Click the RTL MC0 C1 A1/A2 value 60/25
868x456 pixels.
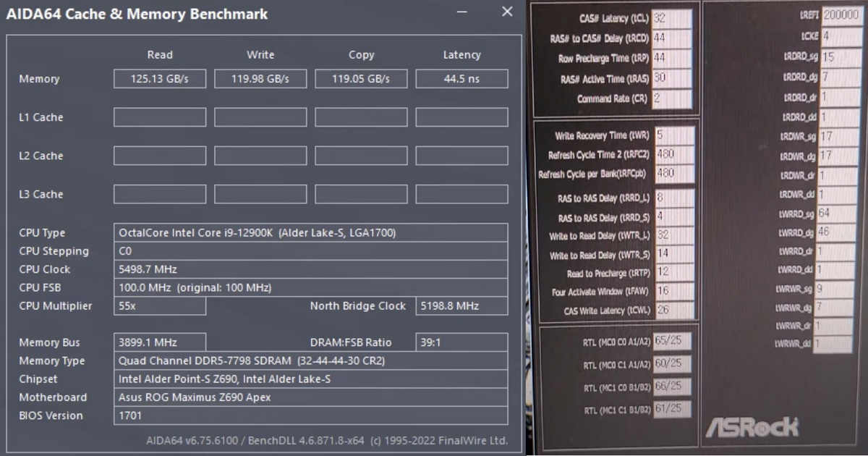point(672,363)
